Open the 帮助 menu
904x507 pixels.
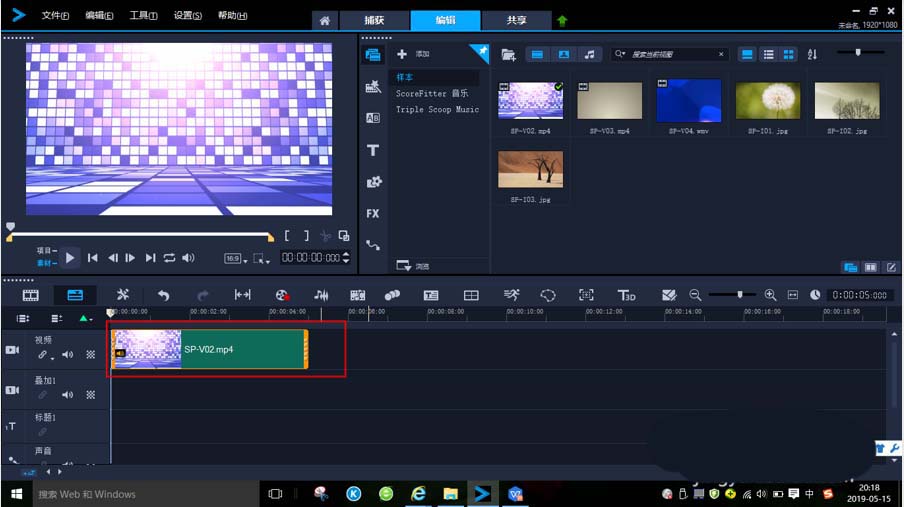[x=232, y=16]
